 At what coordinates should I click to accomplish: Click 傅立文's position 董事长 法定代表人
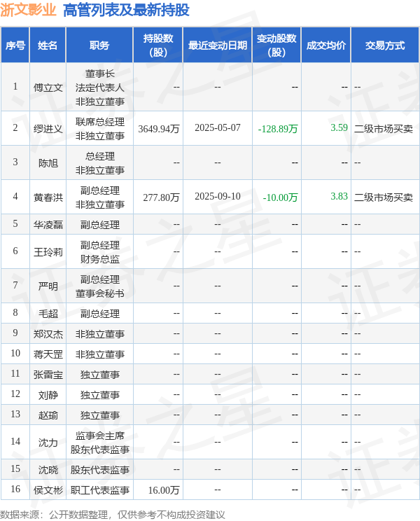[99, 81]
